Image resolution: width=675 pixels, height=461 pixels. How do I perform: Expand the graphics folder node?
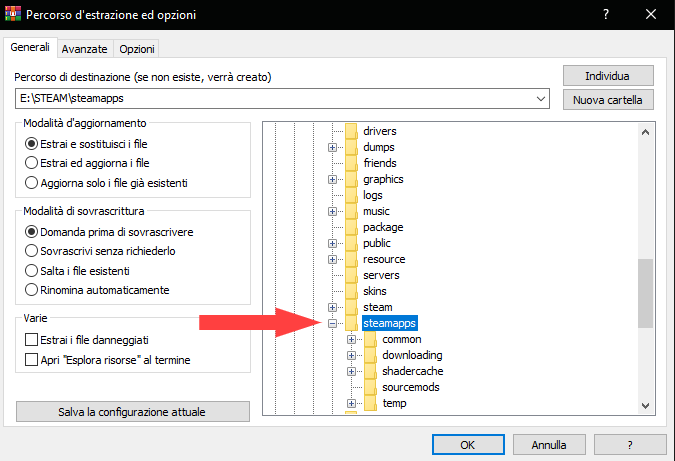333,179
